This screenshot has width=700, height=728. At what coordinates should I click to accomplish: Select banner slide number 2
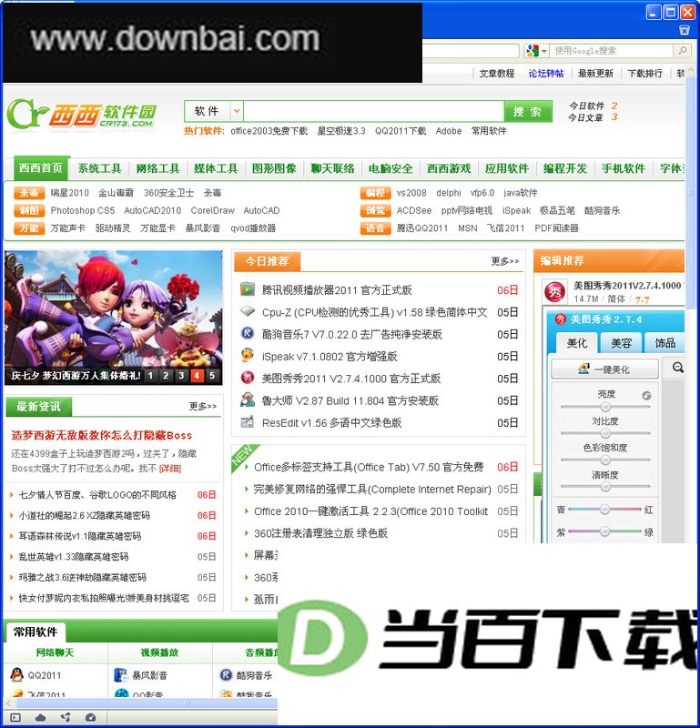point(166,376)
